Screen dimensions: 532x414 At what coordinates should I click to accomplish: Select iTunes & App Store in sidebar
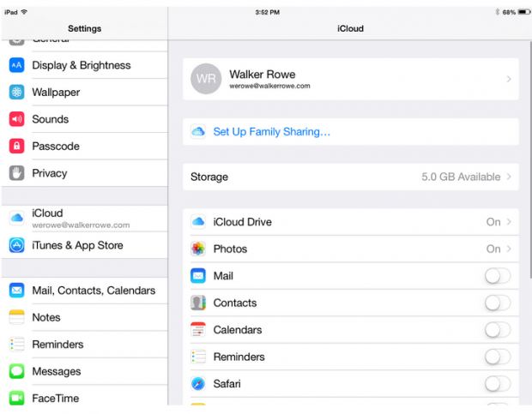click(x=84, y=245)
